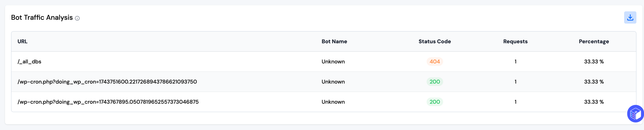Click the orange 404 status badge
Viewport: 644px width, 130px height.
click(434, 61)
